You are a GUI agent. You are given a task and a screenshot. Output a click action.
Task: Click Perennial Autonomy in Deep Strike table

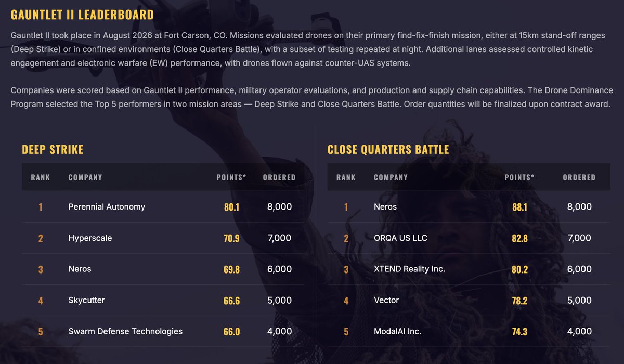(x=107, y=207)
